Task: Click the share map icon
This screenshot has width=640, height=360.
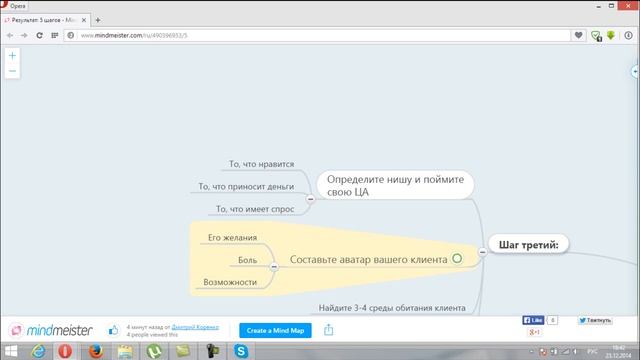Action: tap(329, 330)
